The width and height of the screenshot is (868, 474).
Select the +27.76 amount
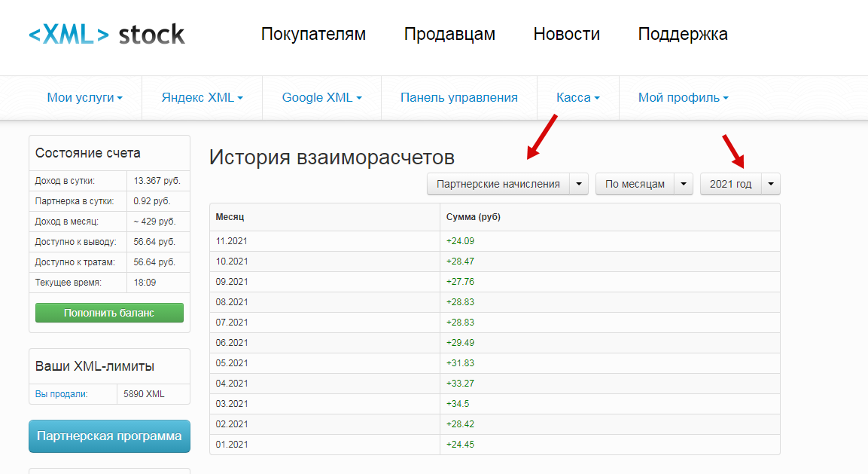tap(460, 282)
